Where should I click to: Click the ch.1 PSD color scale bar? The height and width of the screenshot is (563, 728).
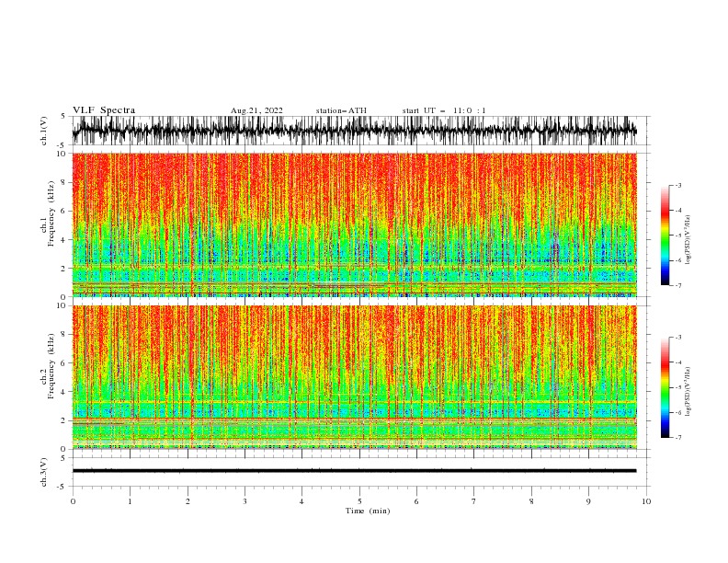[665, 236]
